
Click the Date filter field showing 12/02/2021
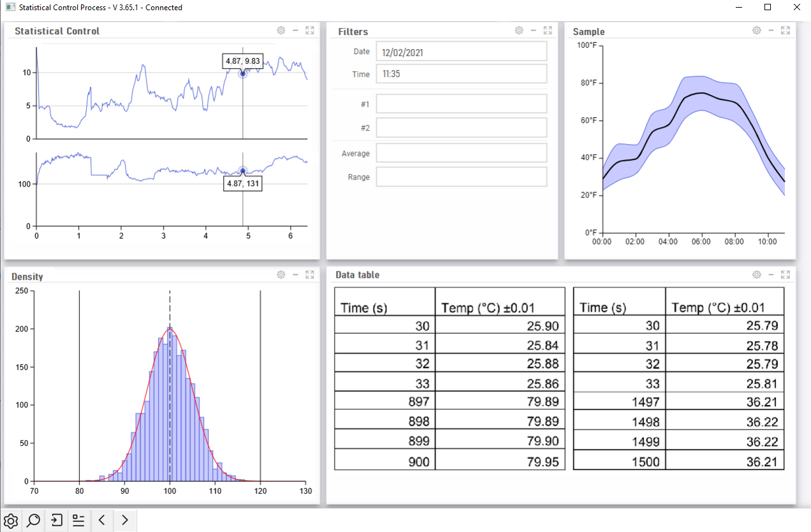click(460, 51)
